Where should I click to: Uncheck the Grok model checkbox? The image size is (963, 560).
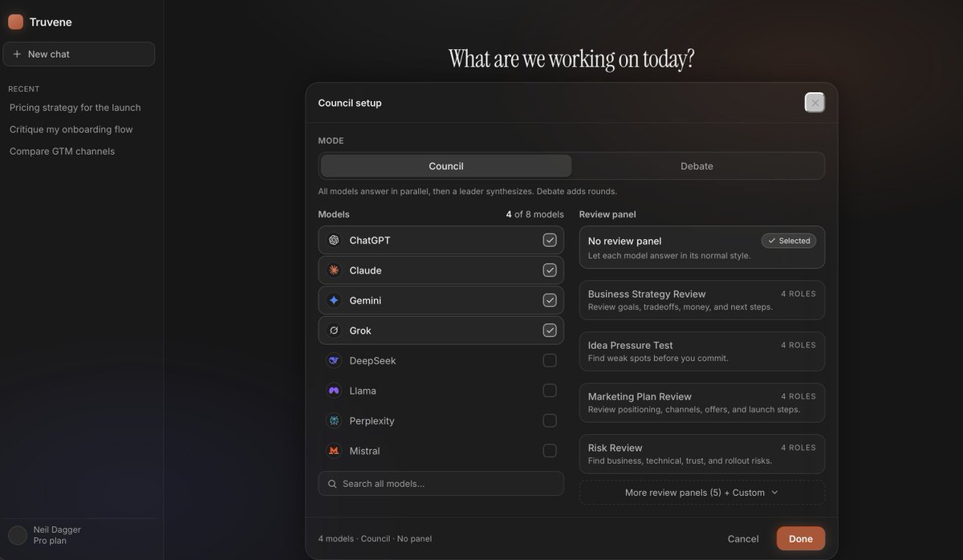(550, 331)
